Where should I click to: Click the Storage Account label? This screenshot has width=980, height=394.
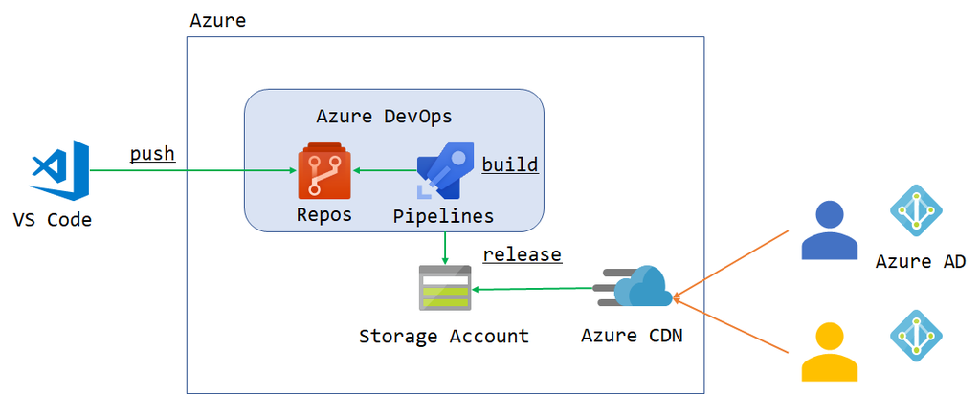click(x=444, y=337)
